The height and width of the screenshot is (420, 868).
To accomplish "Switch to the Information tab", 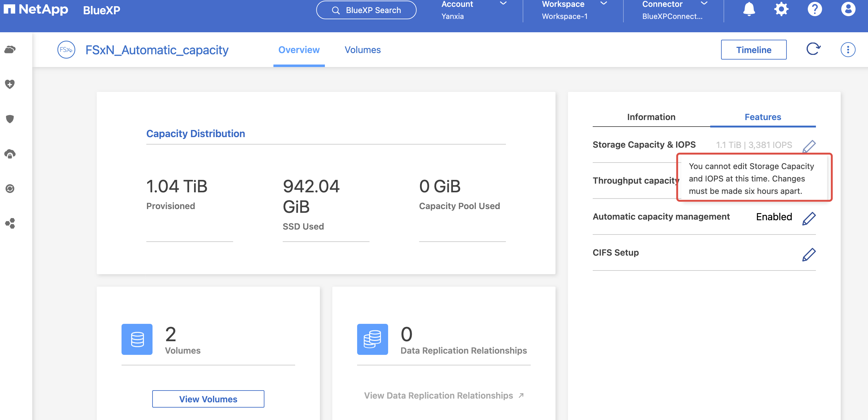I will (651, 117).
